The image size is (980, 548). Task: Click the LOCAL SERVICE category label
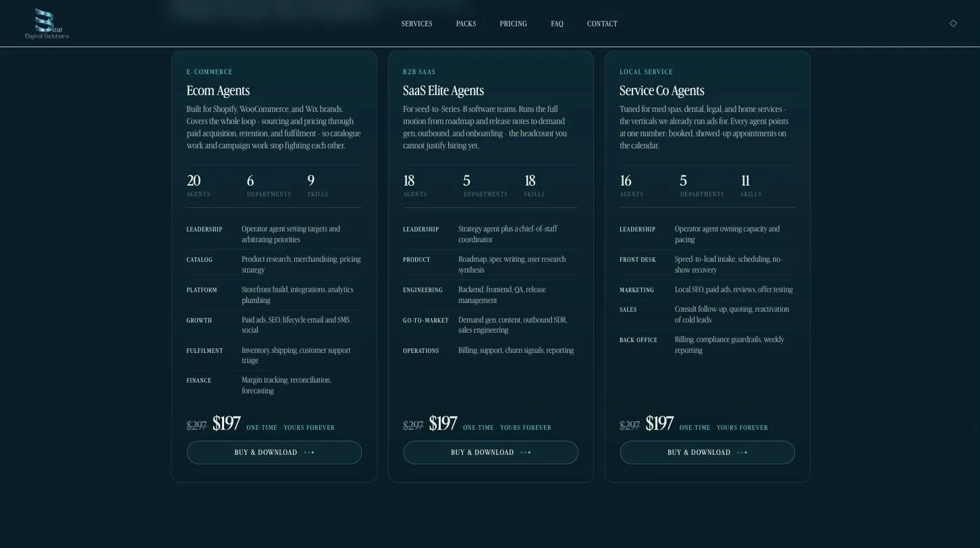click(x=646, y=72)
